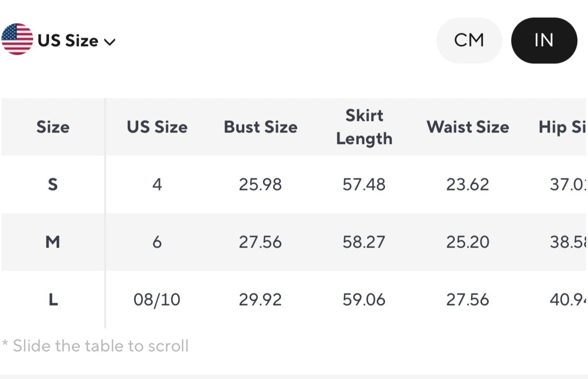The height and width of the screenshot is (379, 588).
Task: Click the 08/10 US size cell
Action: 157,299
